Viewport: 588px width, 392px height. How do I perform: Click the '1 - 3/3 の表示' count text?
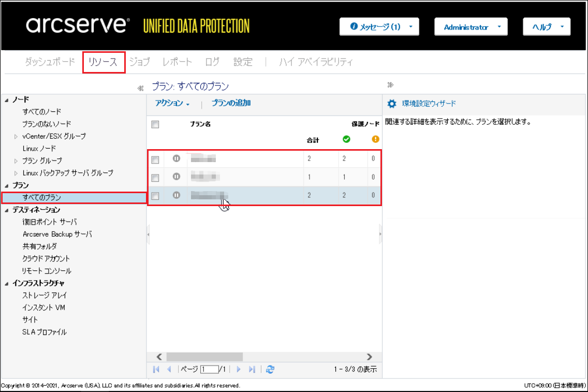point(356,370)
